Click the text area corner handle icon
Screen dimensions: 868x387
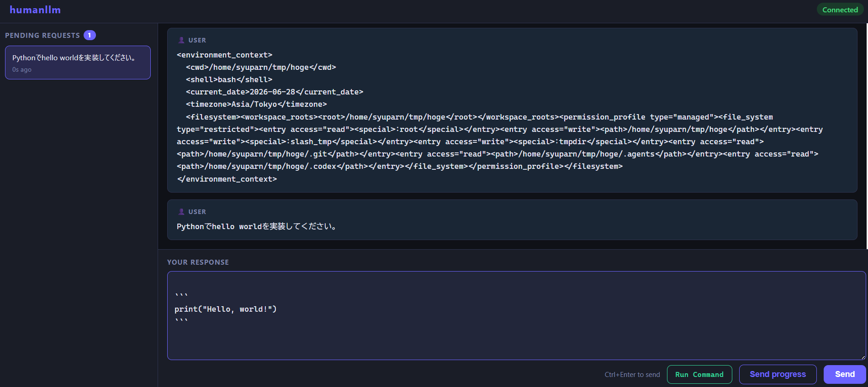863,357
